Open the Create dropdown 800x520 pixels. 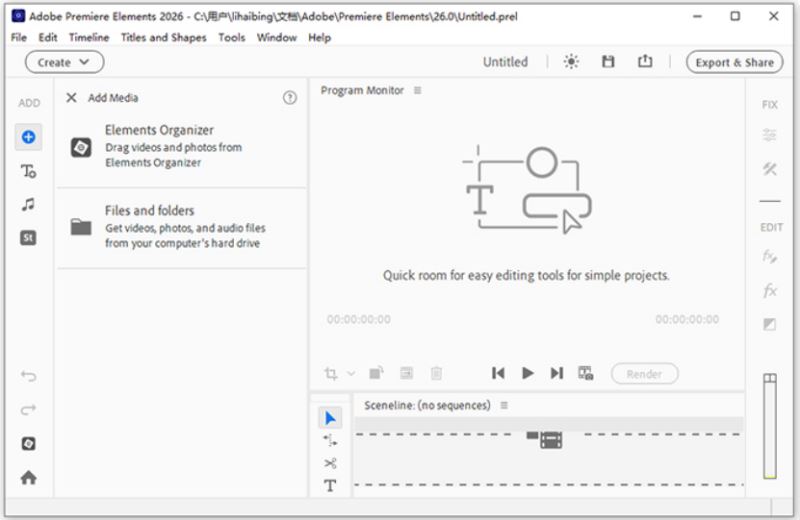pos(64,62)
